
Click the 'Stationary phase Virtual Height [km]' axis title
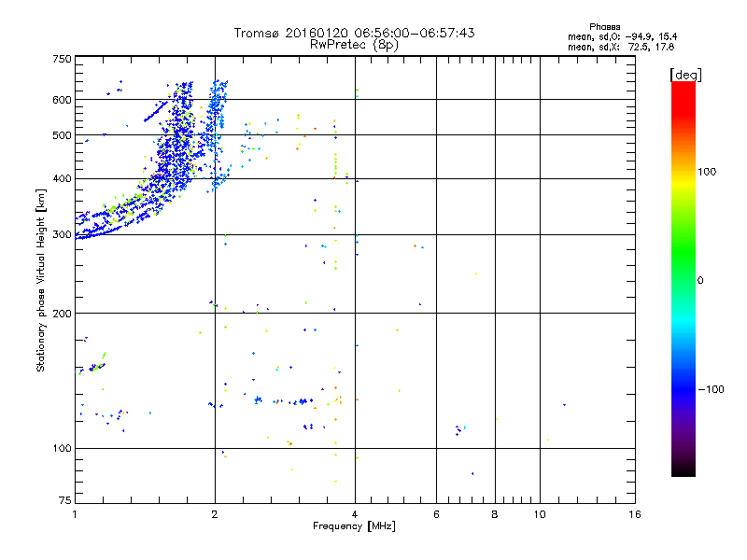pos(40,280)
